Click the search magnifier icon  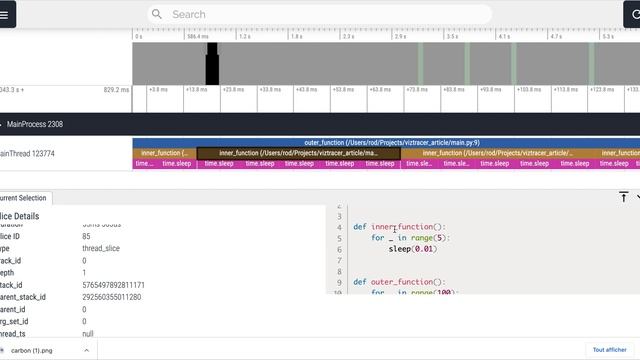(x=157, y=14)
